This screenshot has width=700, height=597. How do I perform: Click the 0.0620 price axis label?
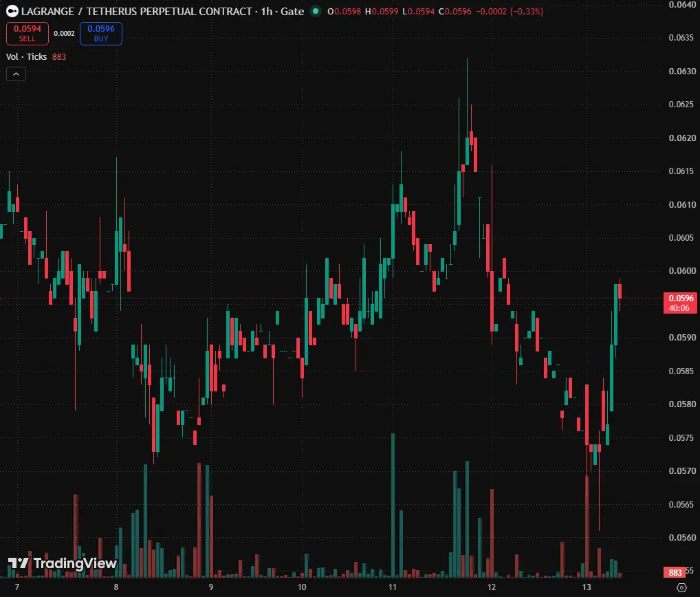click(x=682, y=138)
